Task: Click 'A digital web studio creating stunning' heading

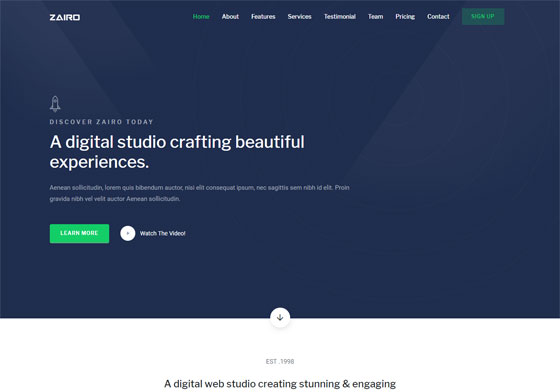Action: coord(280,384)
